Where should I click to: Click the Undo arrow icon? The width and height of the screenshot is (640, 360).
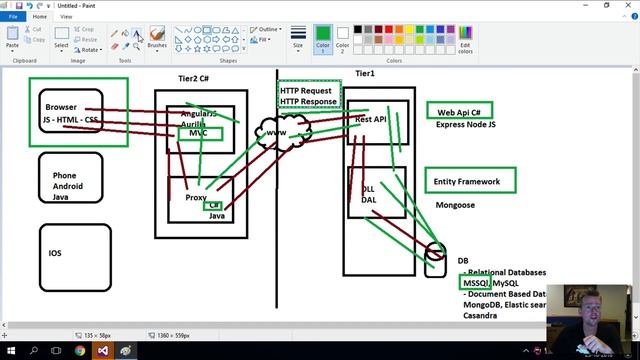click(x=29, y=6)
